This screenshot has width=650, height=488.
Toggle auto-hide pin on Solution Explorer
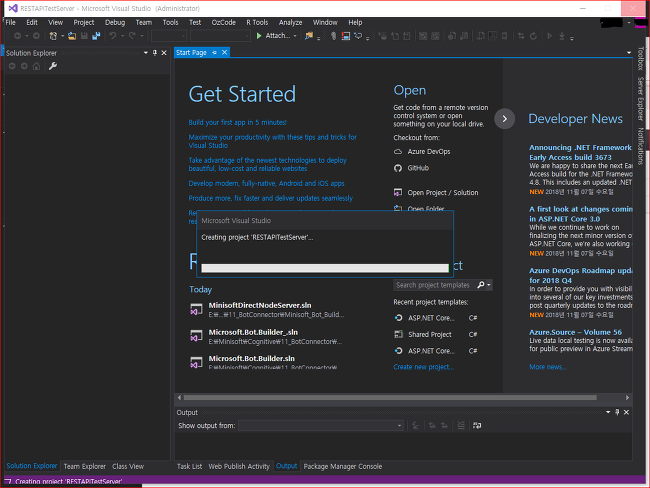tap(155, 53)
